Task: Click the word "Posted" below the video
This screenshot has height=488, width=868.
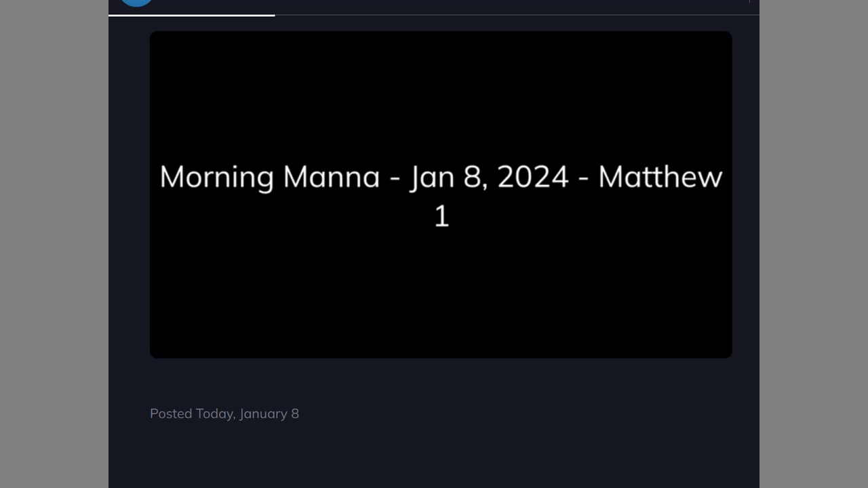Action: 171,413
